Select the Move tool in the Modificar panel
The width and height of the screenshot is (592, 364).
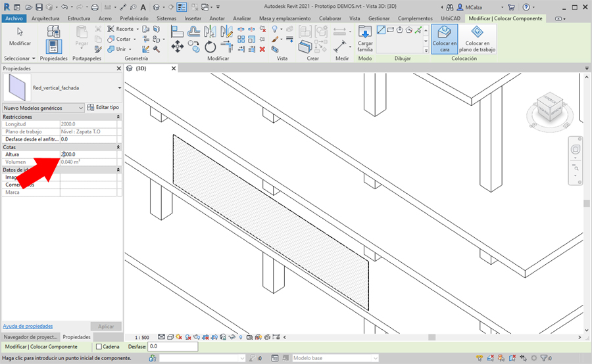coord(178,47)
